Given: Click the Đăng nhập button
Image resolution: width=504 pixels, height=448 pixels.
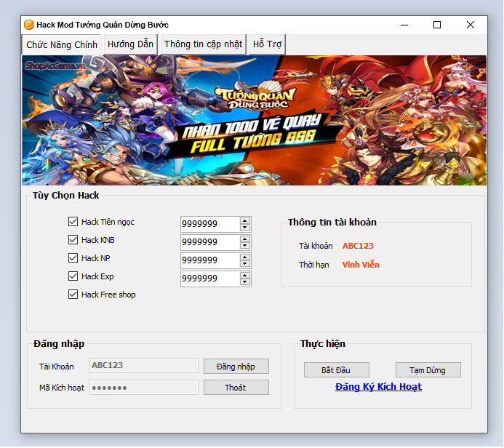Looking at the screenshot, I should pos(236,367).
